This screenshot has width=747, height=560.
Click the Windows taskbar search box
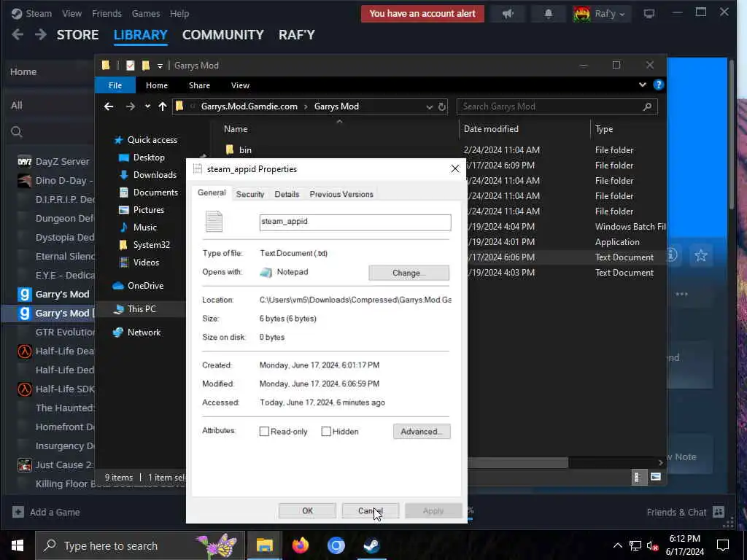140,545
